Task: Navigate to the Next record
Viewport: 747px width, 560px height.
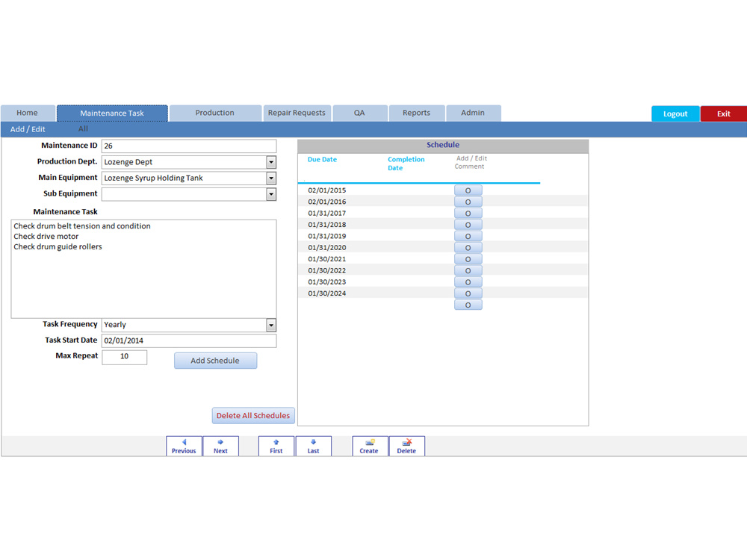Action: [x=220, y=446]
